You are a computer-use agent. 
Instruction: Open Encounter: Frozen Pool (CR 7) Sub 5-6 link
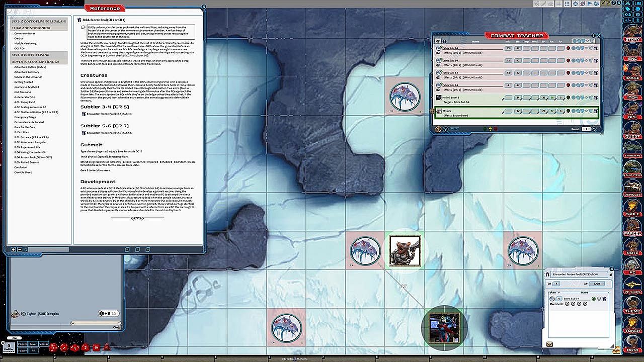coord(109,133)
